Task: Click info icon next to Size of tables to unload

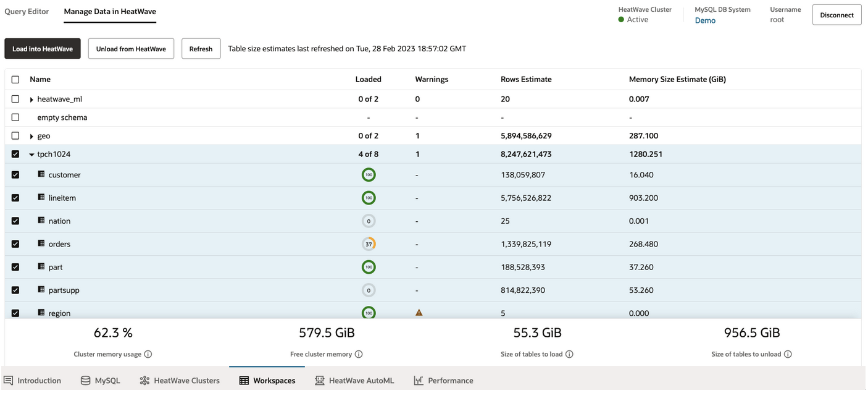Action: point(788,354)
